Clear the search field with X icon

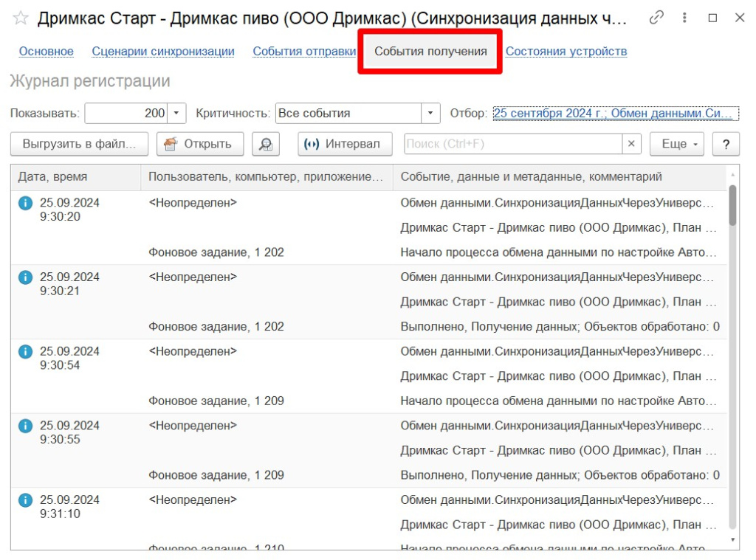coord(630,144)
